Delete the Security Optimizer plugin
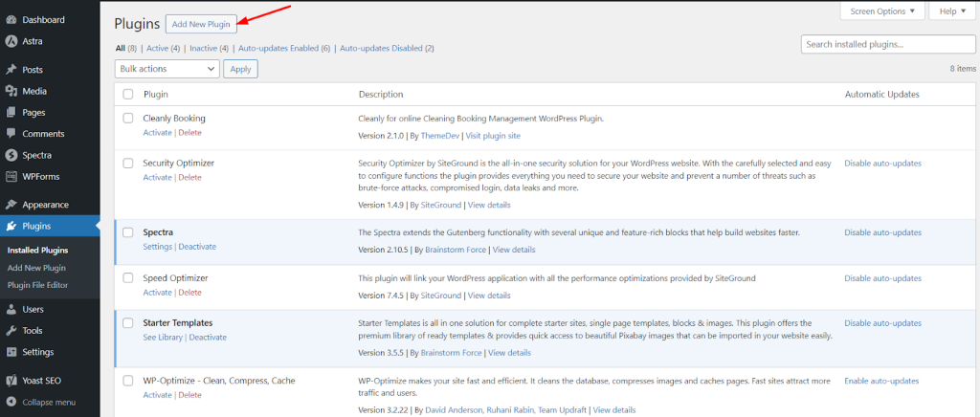The width and height of the screenshot is (980, 417). [190, 177]
